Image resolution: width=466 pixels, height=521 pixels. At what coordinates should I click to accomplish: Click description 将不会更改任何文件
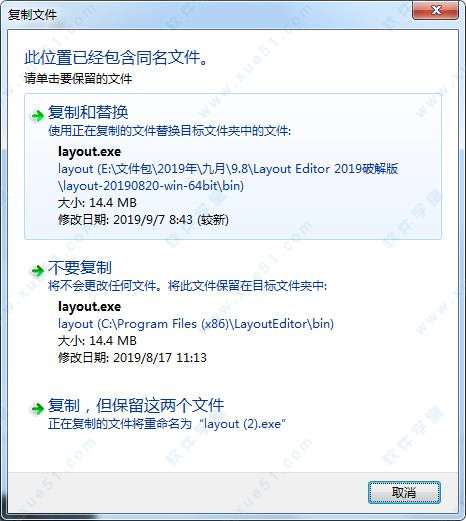coord(102,286)
